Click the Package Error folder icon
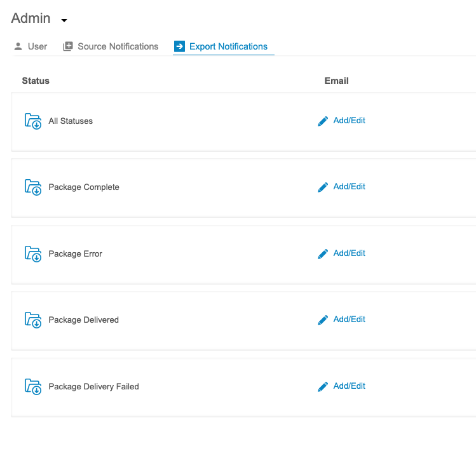Viewport: 476px width, 465px height. tap(32, 253)
